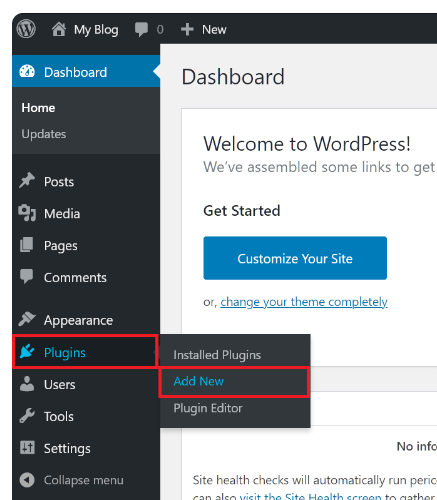Open the Comments menu label

[x=75, y=277]
